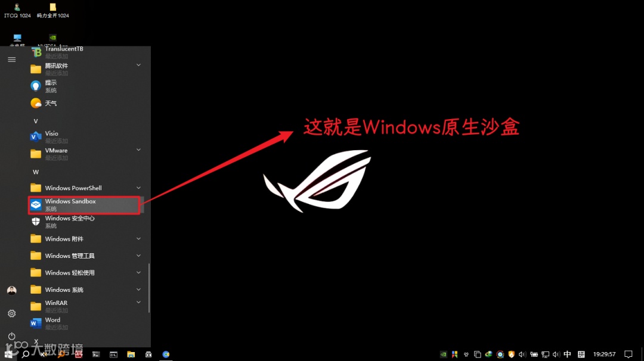Expand the Windows 管理工具 folder chevron
Image resolution: width=644 pixels, height=361 pixels.
point(138,255)
